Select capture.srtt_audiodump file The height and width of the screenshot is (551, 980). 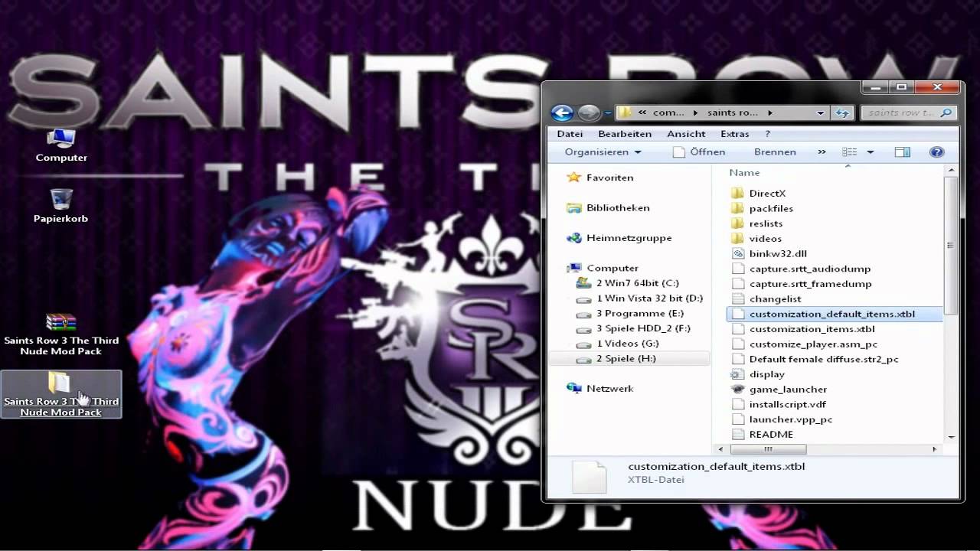(809, 269)
